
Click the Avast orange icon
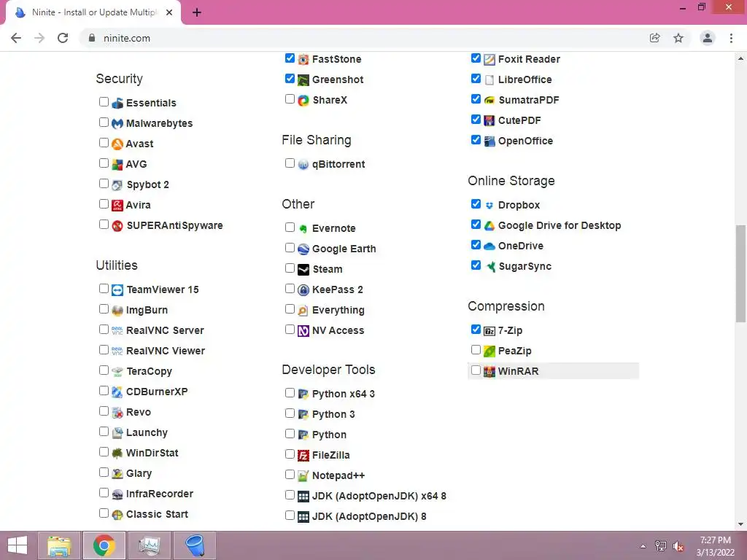click(x=117, y=144)
